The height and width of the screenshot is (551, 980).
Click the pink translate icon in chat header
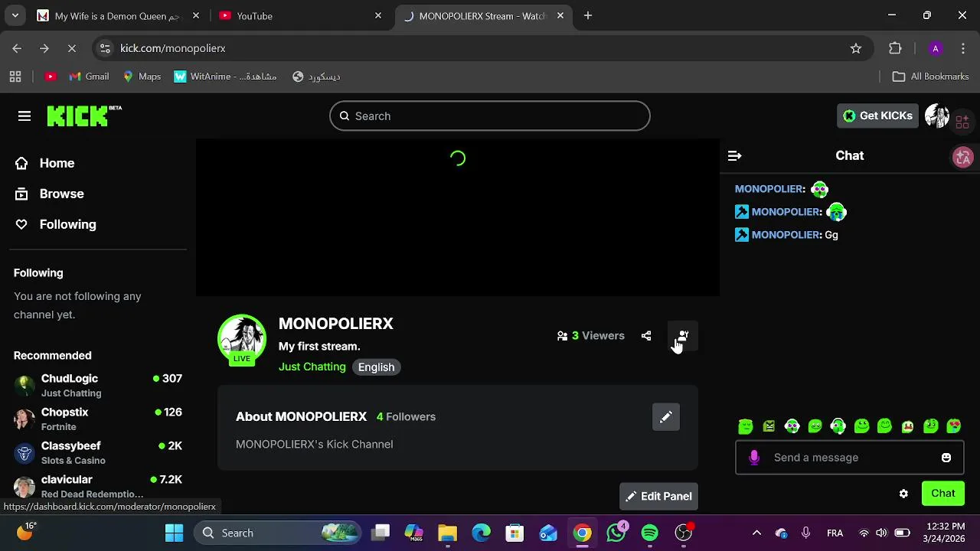[x=962, y=157]
